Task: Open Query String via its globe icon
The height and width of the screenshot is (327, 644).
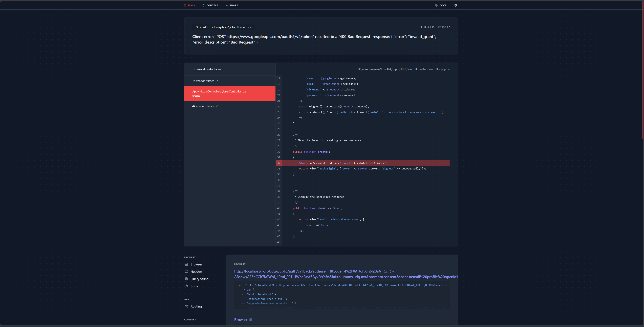Action: click(186, 279)
